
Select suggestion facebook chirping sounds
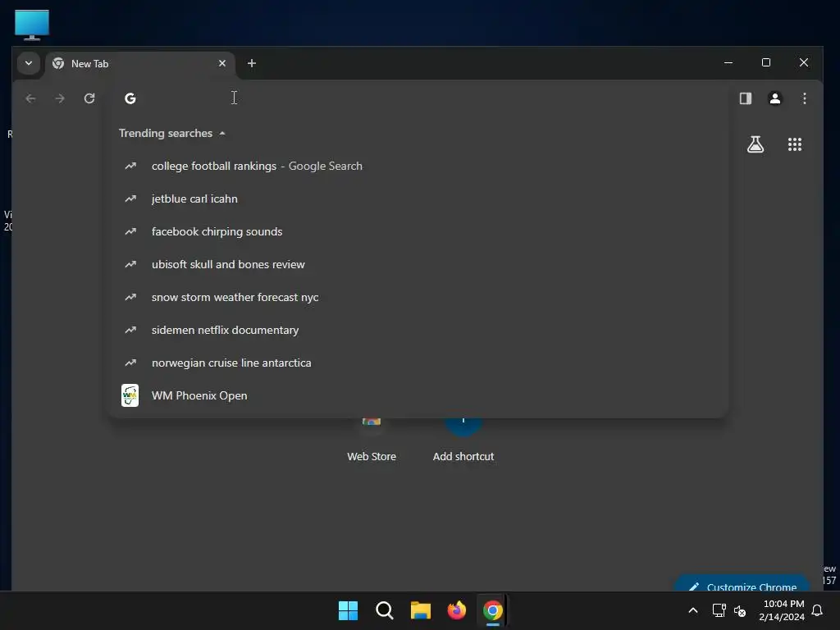point(418,231)
